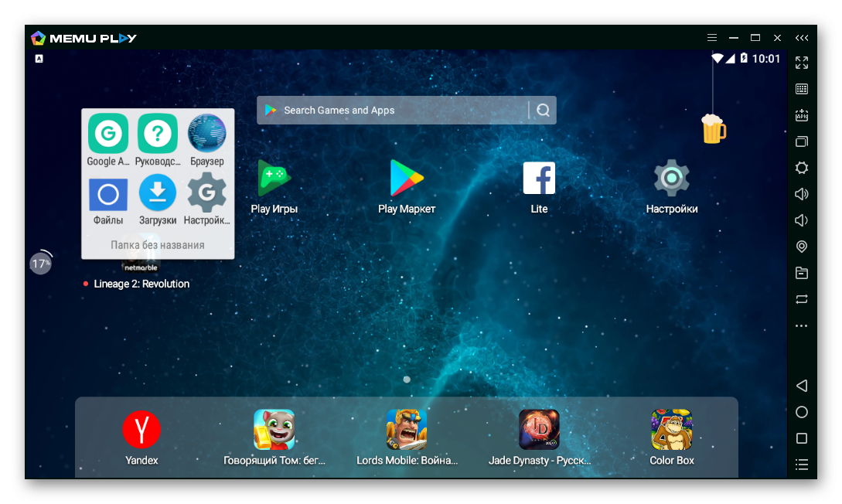Install APK via sidebar icon
Screen dimensions: 842x504
(x=802, y=115)
